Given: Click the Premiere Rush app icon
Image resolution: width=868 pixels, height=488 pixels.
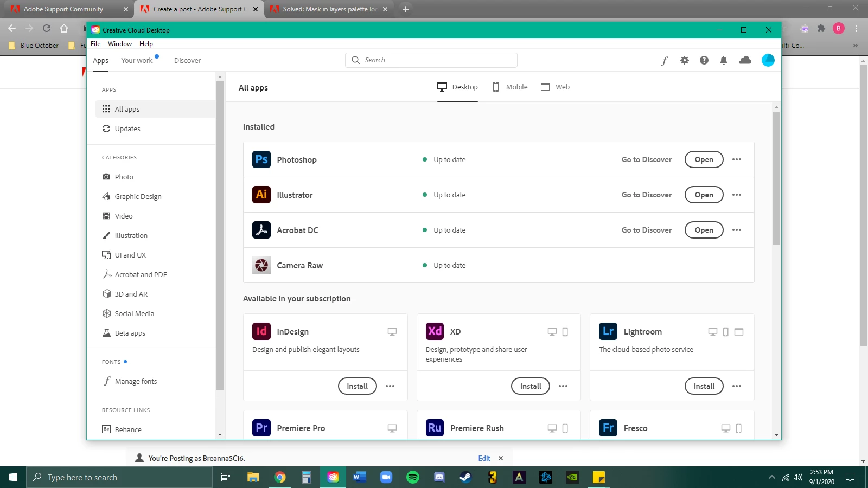Looking at the screenshot, I should coord(435,428).
